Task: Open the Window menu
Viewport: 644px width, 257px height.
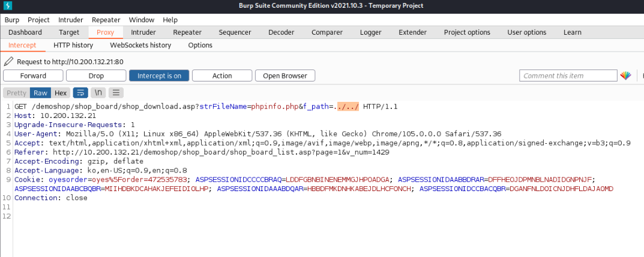Action: [x=142, y=20]
